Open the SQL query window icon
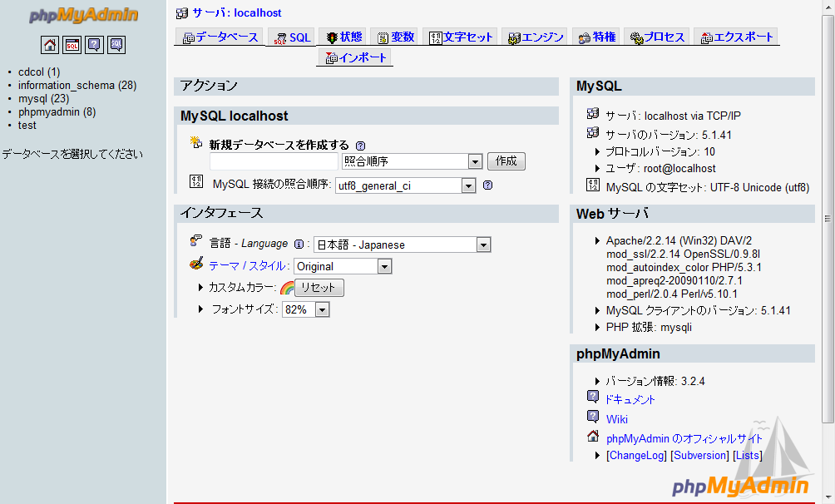Screen dimensions: 835x504 click(x=72, y=45)
